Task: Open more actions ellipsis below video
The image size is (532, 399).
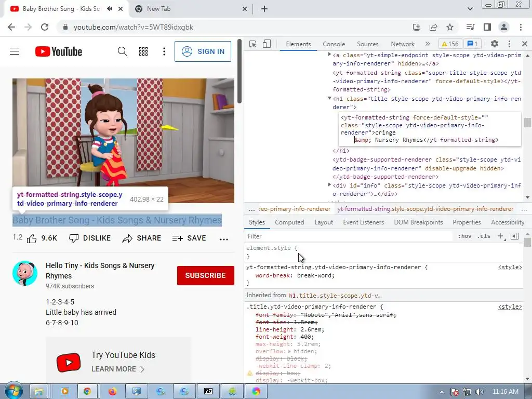Action: tap(224, 239)
